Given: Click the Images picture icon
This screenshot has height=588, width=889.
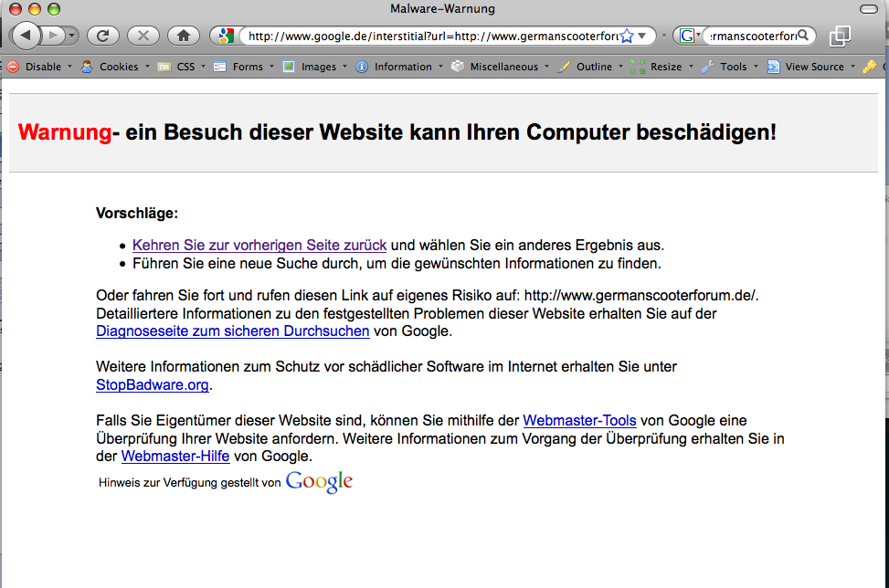Looking at the screenshot, I should click(x=289, y=67).
